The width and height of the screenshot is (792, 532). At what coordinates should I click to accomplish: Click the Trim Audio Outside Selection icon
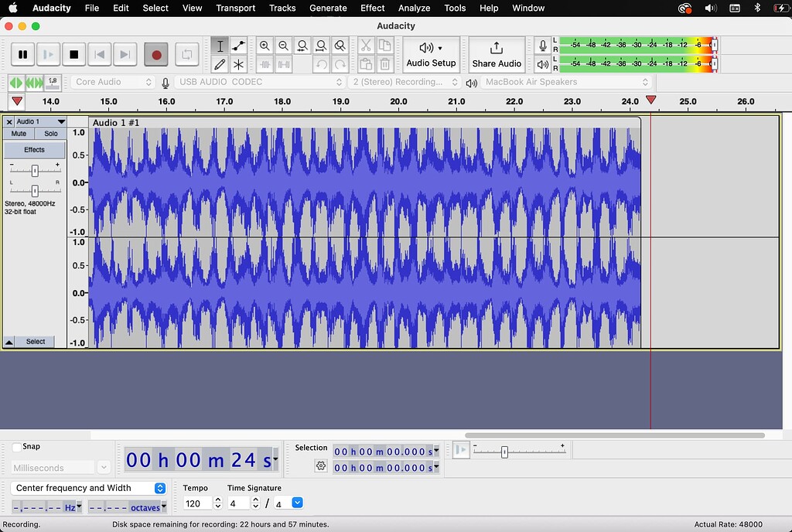[x=265, y=63]
